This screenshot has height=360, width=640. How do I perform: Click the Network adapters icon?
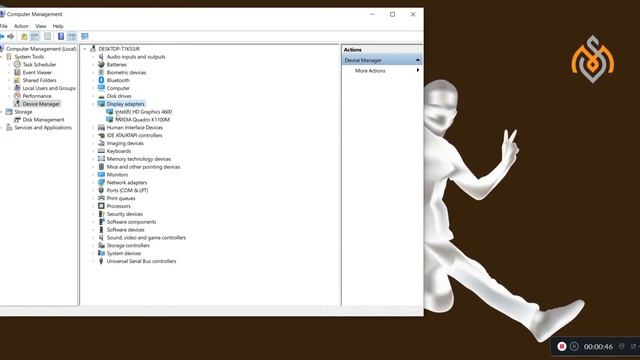[101, 182]
